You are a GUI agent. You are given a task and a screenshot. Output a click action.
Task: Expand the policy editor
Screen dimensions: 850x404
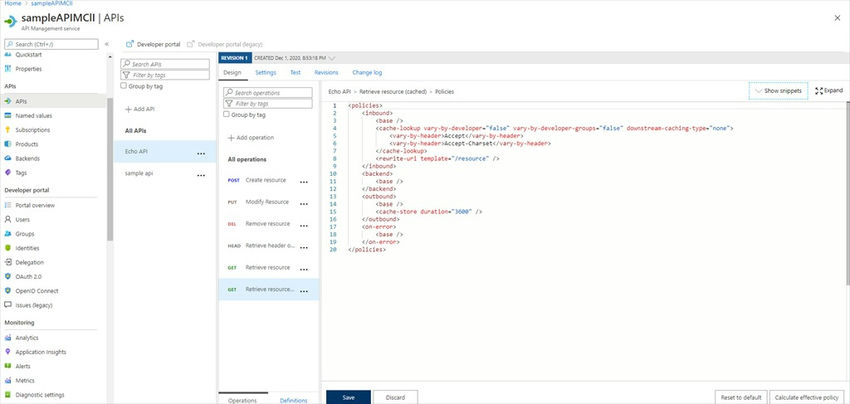829,91
